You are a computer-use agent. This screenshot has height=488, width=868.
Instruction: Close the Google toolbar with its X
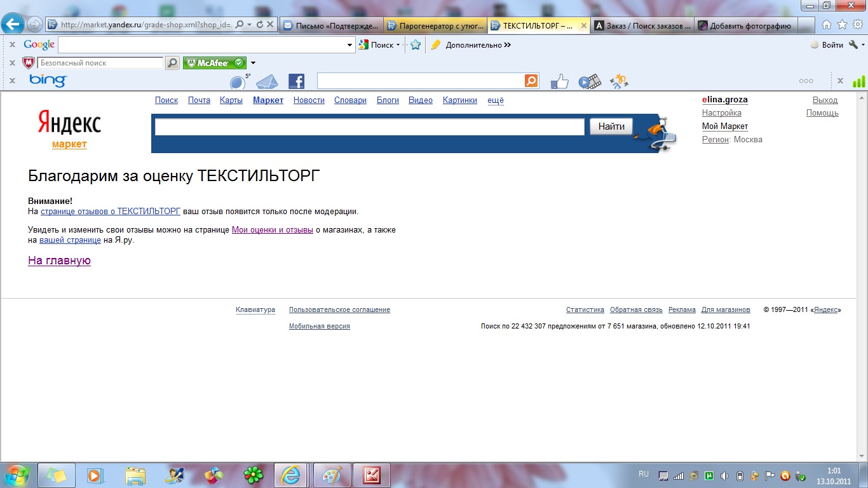(12, 45)
